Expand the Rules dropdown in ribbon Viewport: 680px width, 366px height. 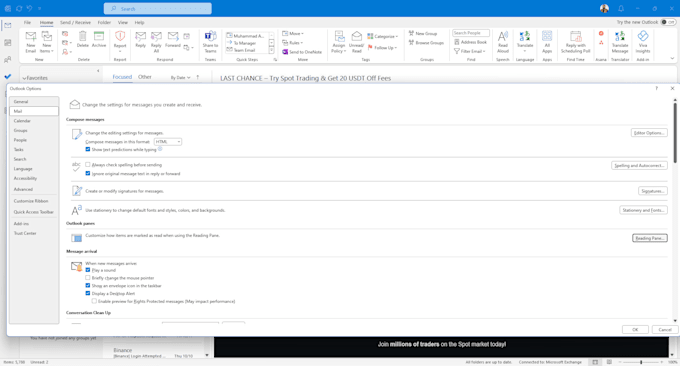[x=292, y=42]
